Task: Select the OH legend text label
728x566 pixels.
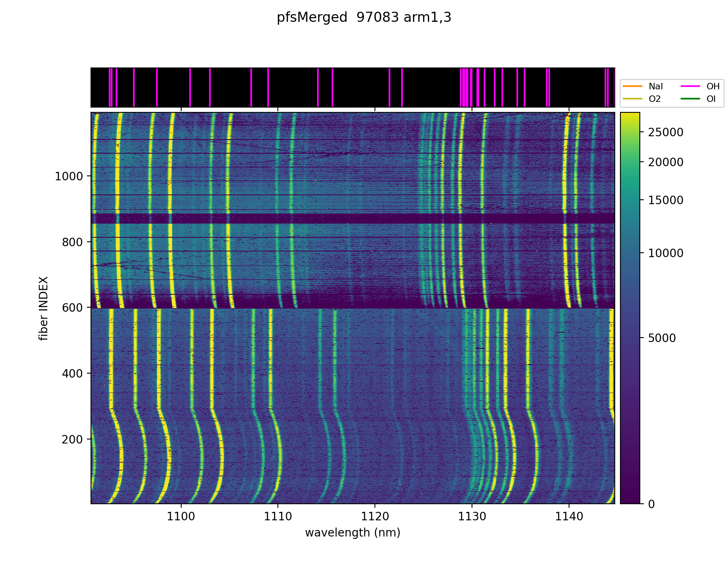Action: click(713, 86)
